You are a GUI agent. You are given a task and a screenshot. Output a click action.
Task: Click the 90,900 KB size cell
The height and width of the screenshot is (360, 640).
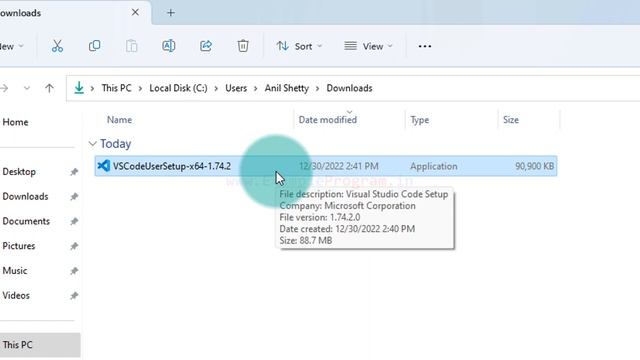pyautogui.click(x=534, y=166)
